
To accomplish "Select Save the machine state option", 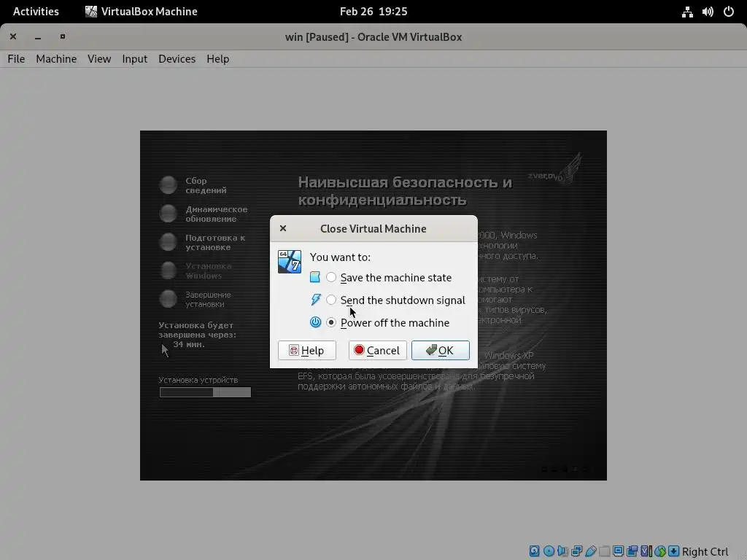I will click(390, 277).
